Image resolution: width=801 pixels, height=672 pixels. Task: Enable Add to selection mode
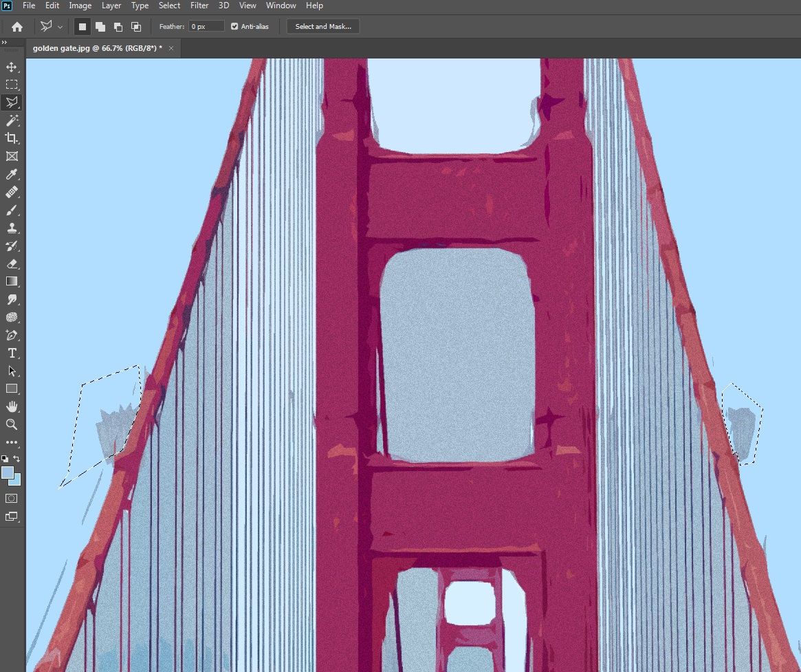[100, 27]
